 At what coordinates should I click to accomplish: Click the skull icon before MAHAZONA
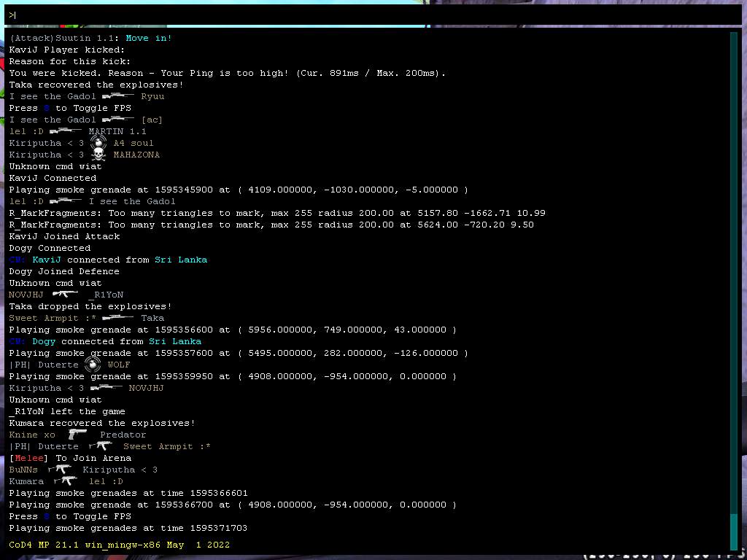coord(98,155)
